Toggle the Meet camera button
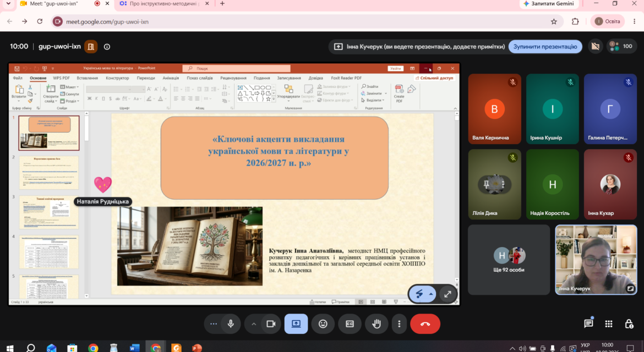644x352 pixels. point(271,324)
